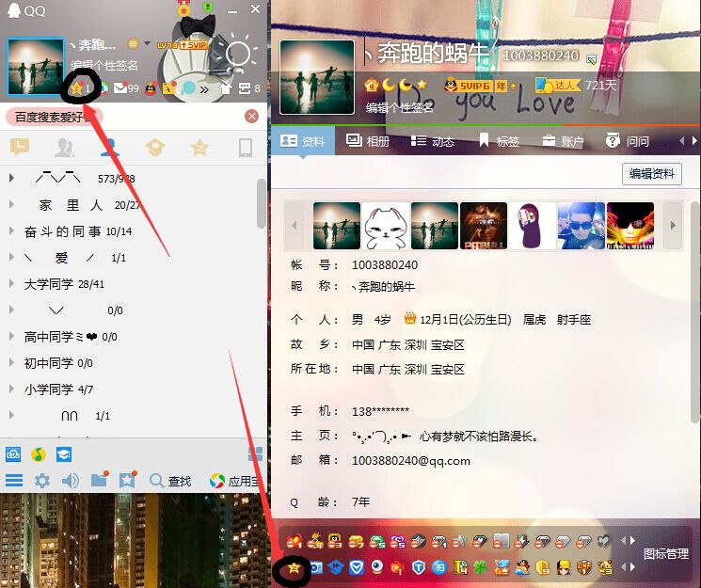Expand the 奋斗的同事 contact group
701x588 pixels.
pos(12,231)
